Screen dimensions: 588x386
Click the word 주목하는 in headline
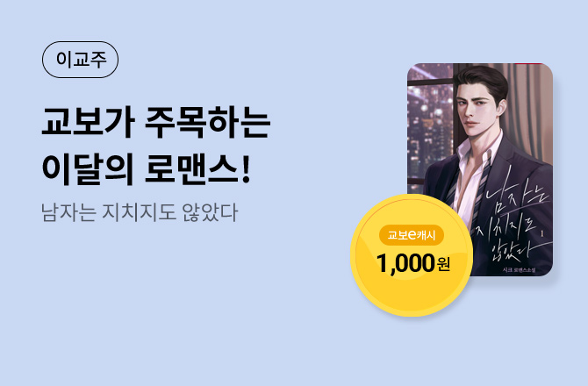click(x=207, y=123)
